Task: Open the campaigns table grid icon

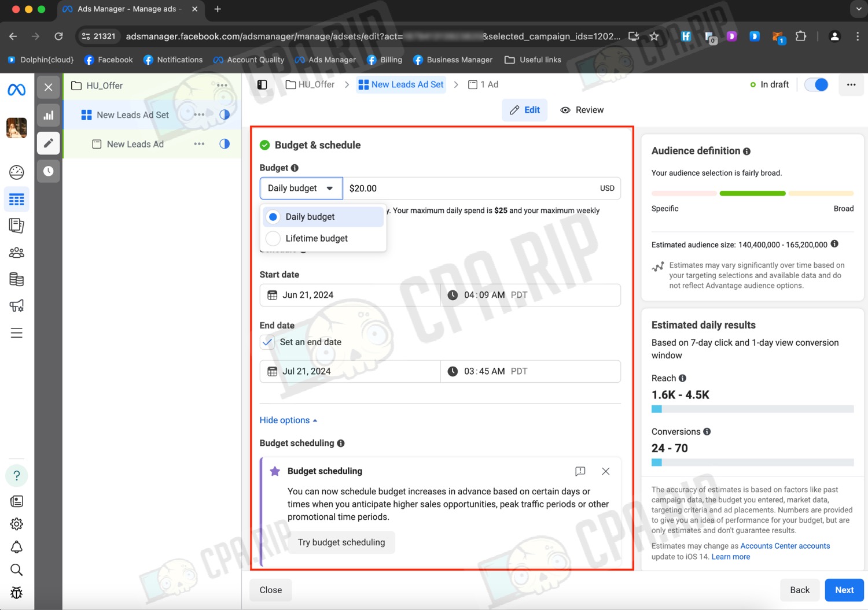Action: 17,199
